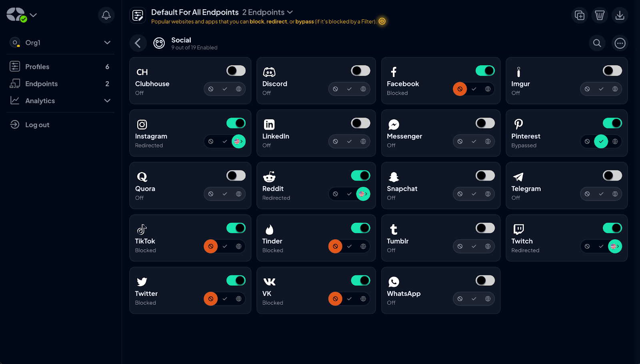The width and height of the screenshot is (640, 364).
Task: Disable the Pinterest toggle
Action: tap(612, 123)
